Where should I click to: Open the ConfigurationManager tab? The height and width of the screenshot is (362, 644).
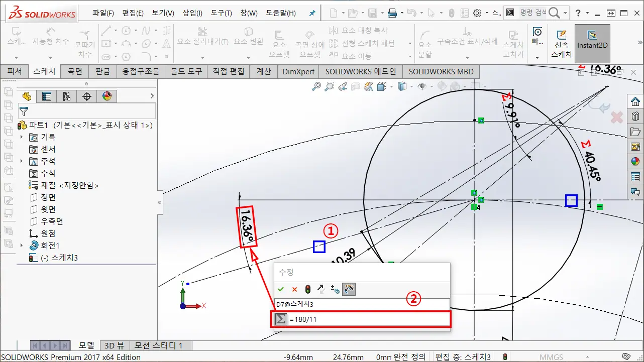67,96
